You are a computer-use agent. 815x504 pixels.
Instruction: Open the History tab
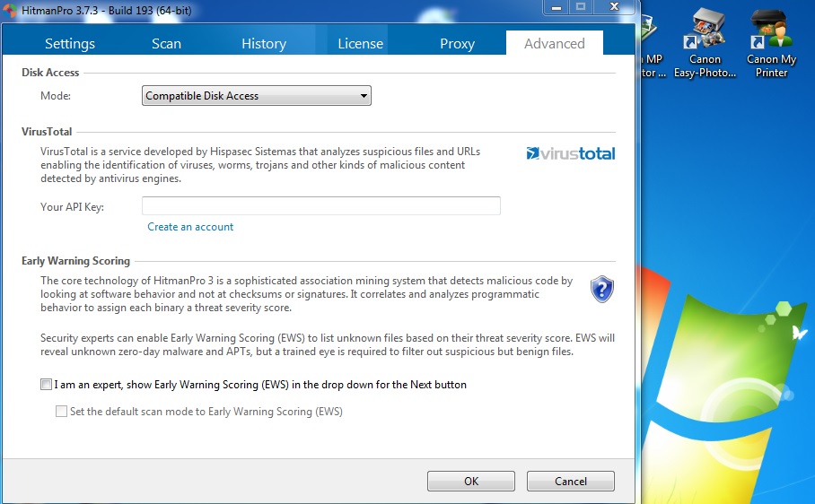(x=264, y=44)
